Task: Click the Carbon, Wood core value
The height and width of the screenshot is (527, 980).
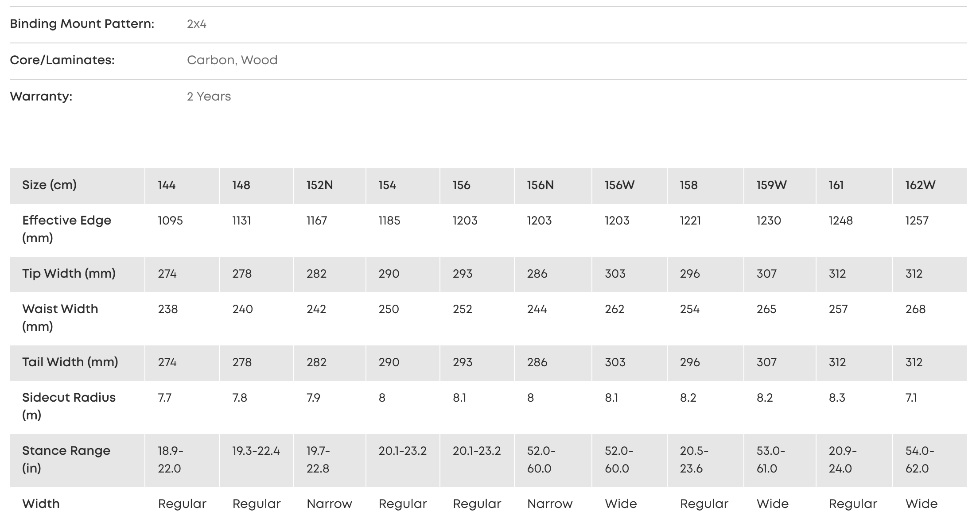Action: pyautogui.click(x=232, y=60)
